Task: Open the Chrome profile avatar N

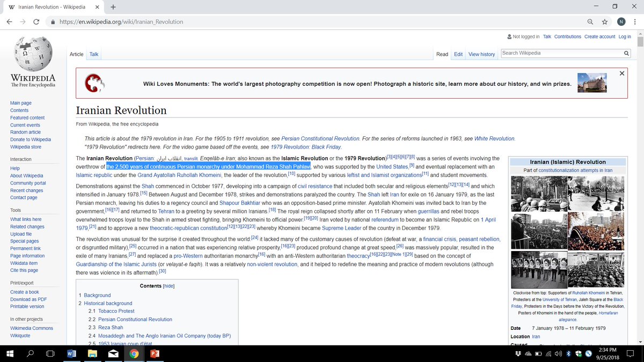Action: (621, 22)
